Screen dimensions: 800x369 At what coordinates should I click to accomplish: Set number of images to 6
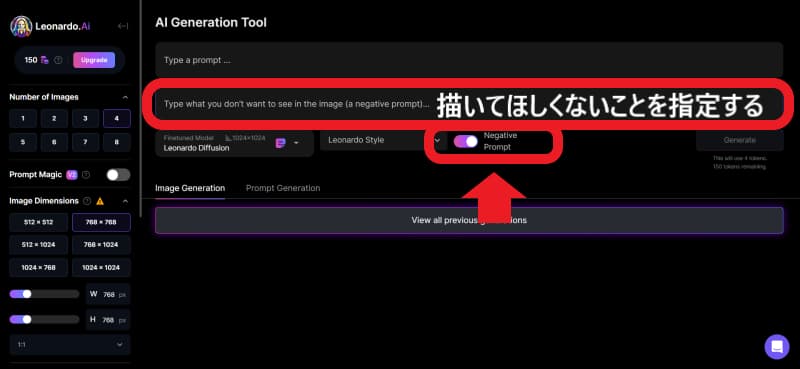click(x=54, y=142)
